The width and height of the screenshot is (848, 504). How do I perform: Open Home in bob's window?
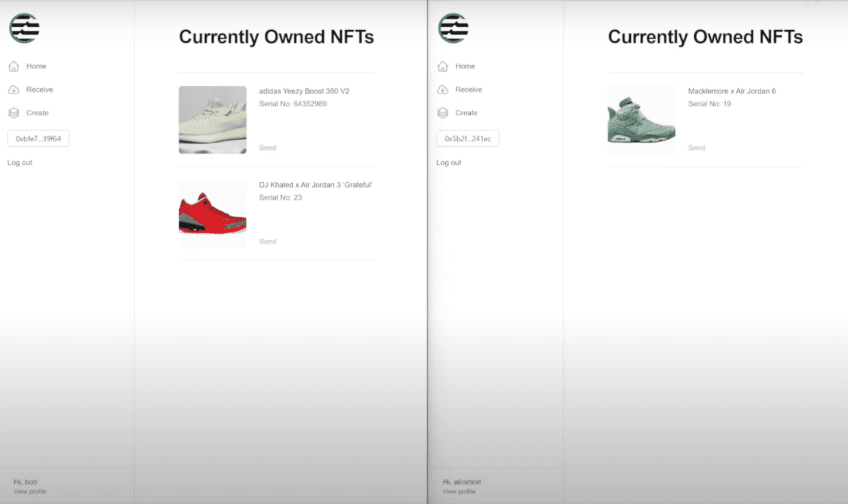point(36,66)
